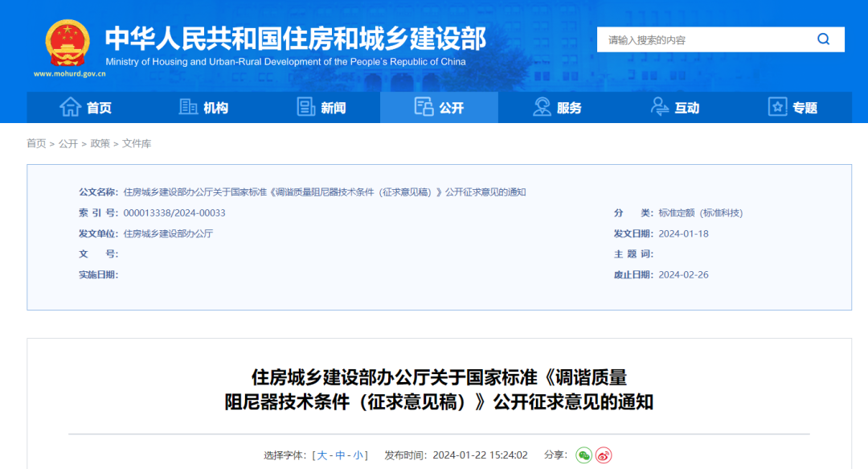868x469 pixels.
Task: Switch to the 公开 tab
Action: (439, 107)
